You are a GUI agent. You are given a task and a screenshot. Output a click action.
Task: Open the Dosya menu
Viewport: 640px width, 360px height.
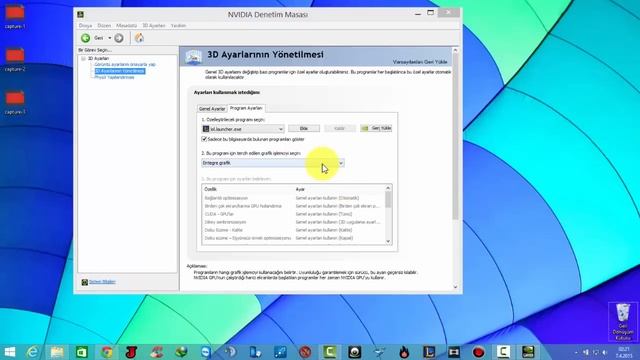tap(85, 25)
